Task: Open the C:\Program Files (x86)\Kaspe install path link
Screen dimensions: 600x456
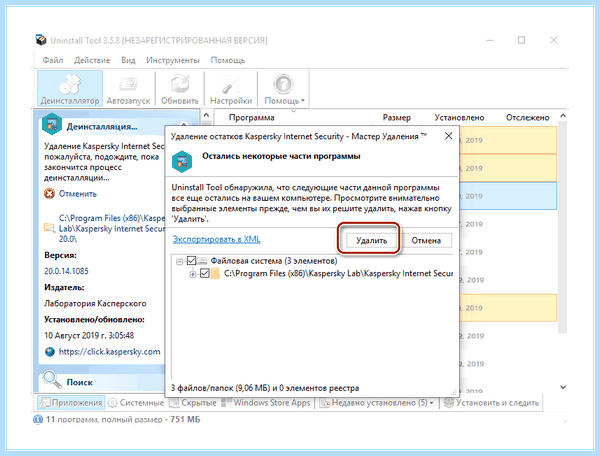Action: click(x=112, y=228)
